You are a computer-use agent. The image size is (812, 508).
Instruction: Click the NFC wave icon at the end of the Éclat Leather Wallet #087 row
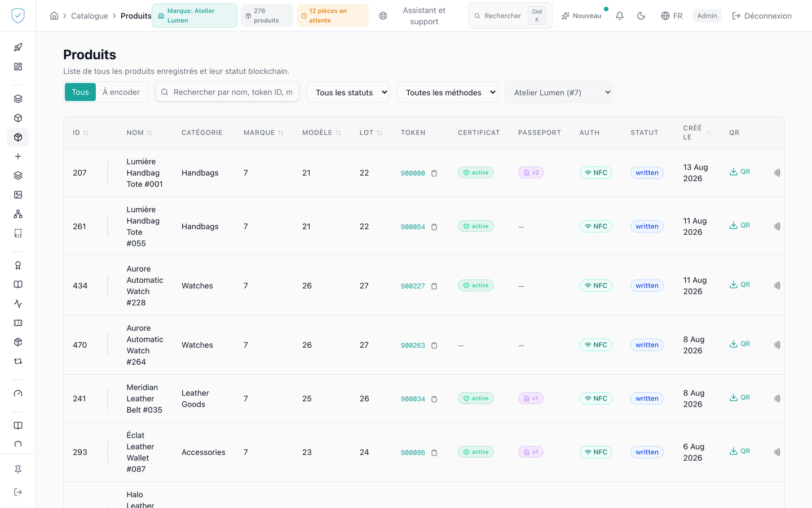pyautogui.click(x=777, y=452)
